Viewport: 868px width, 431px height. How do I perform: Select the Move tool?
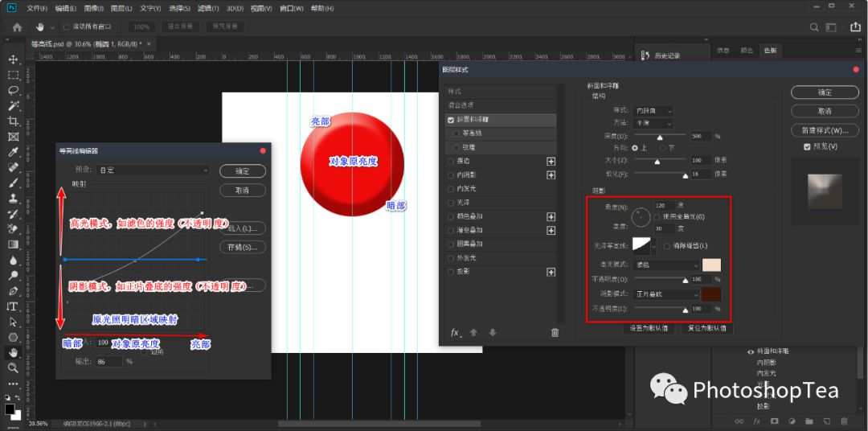tap(14, 60)
